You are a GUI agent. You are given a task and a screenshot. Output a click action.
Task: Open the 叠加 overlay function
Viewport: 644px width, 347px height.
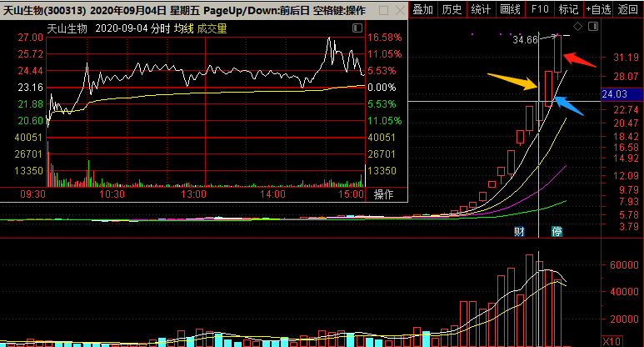pyautogui.click(x=423, y=9)
